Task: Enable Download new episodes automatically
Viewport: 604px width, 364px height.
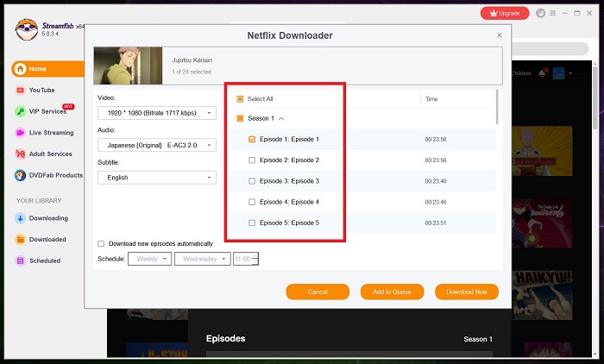Action: coord(101,244)
